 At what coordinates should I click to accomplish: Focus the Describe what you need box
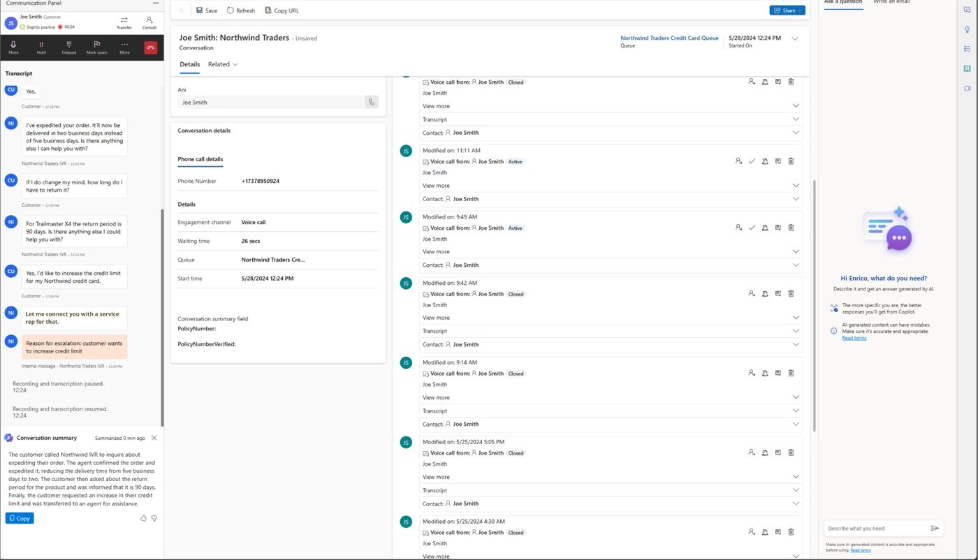(x=877, y=529)
